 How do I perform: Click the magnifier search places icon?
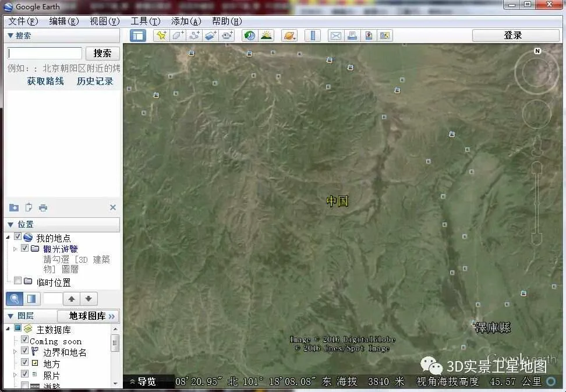coord(15,298)
